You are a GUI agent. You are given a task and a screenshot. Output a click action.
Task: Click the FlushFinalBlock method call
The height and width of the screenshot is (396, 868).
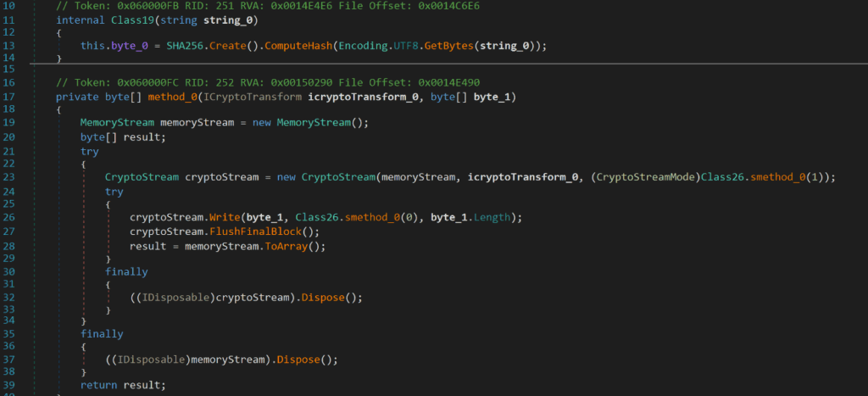coord(254,231)
